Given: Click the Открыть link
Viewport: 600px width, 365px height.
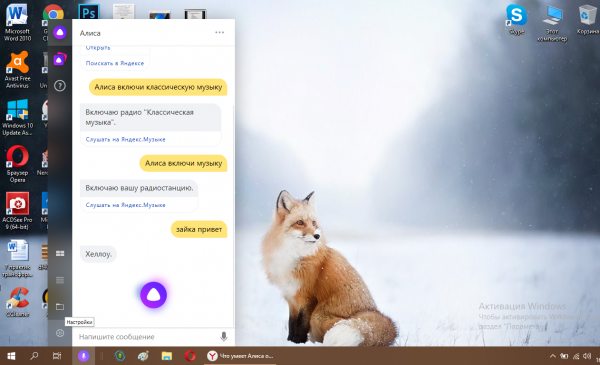Looking at the screenshot, I should pos(98,48).
